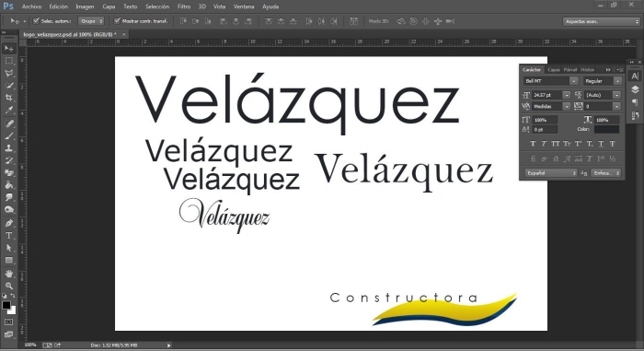Select the Move tool in the toolbox

click(8, 49)
